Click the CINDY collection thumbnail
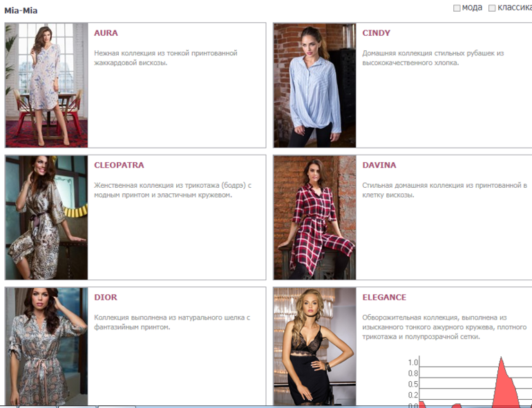Viewport: 532px width, 408px height. tap(314, 85)
